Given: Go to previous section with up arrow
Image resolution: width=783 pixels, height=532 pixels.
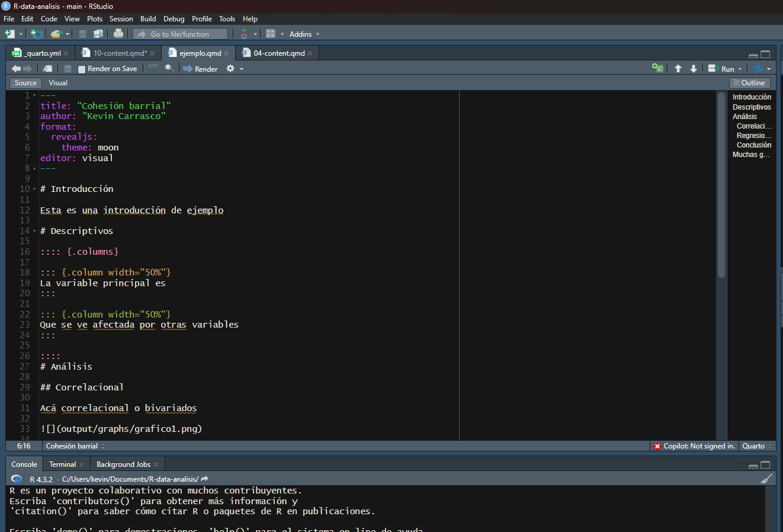Looking at the screenshot, I should pos(678,69).
